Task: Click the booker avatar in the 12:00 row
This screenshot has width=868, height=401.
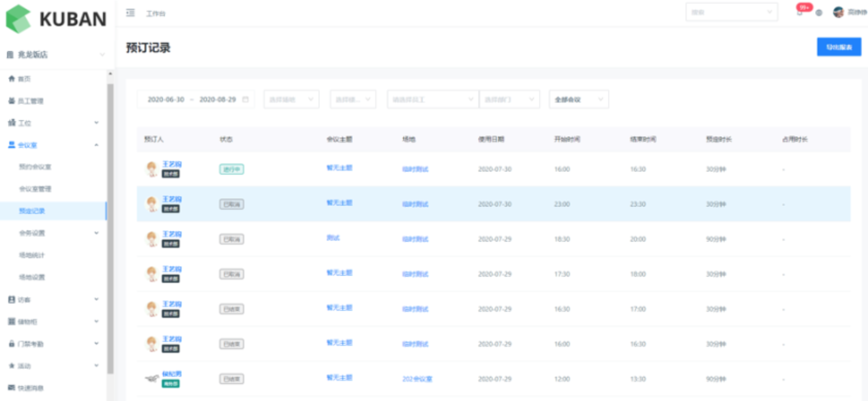Action: tap(152, 379)
